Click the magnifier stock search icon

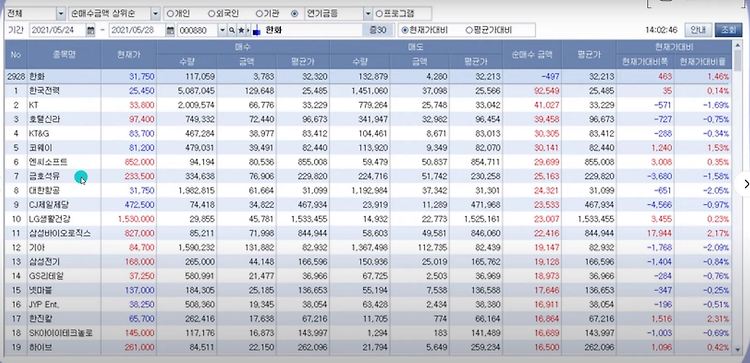click(x=232, y=31)
